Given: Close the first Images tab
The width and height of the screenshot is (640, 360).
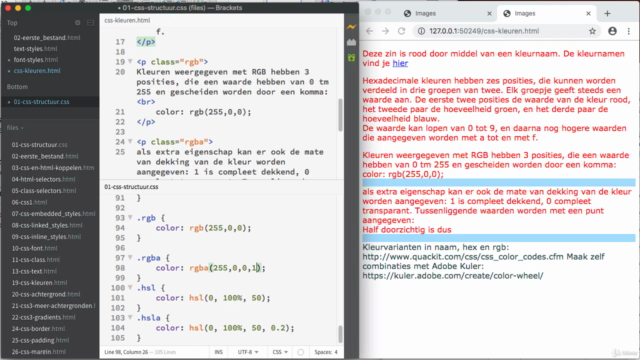Looking at the screenshot, I should click(489, 13).
